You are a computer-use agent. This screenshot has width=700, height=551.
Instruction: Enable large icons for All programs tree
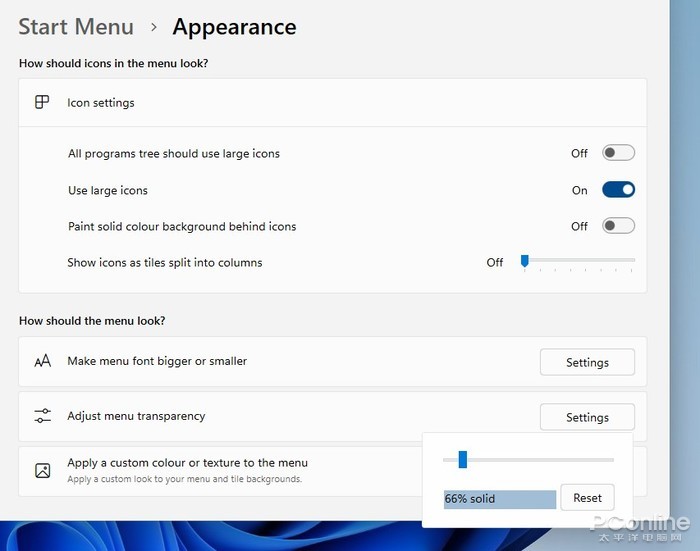coord(618,153)
